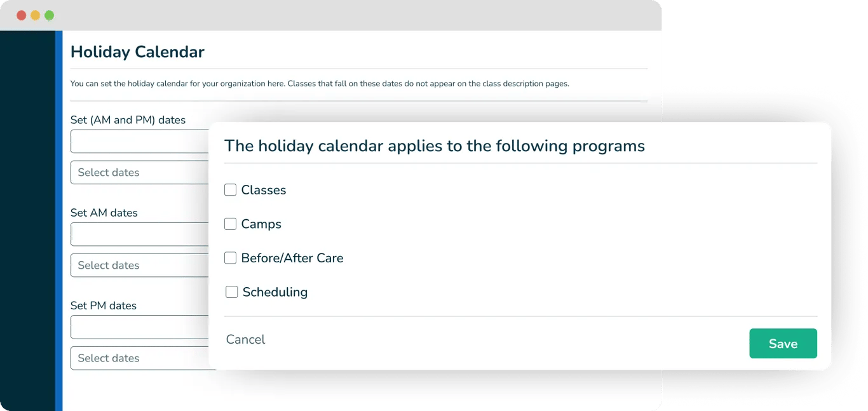Viewport: 868px width, 411px height.
Task: Click the empty field under Set PM dates
Action: [x=140, y=327]
